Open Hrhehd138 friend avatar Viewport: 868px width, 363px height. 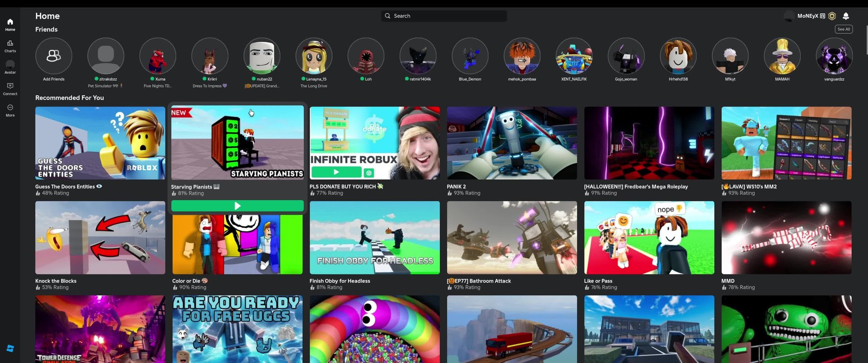tap(678, 56)
